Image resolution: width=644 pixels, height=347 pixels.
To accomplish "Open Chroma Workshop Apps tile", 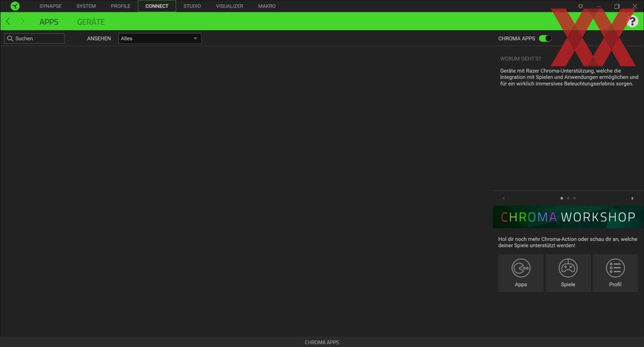I will tap(521, 273).
